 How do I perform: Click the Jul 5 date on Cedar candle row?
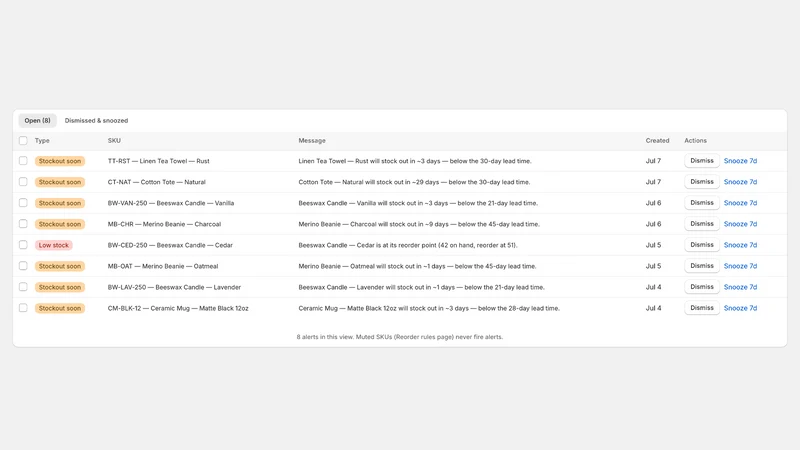click(x=653, y=245)
